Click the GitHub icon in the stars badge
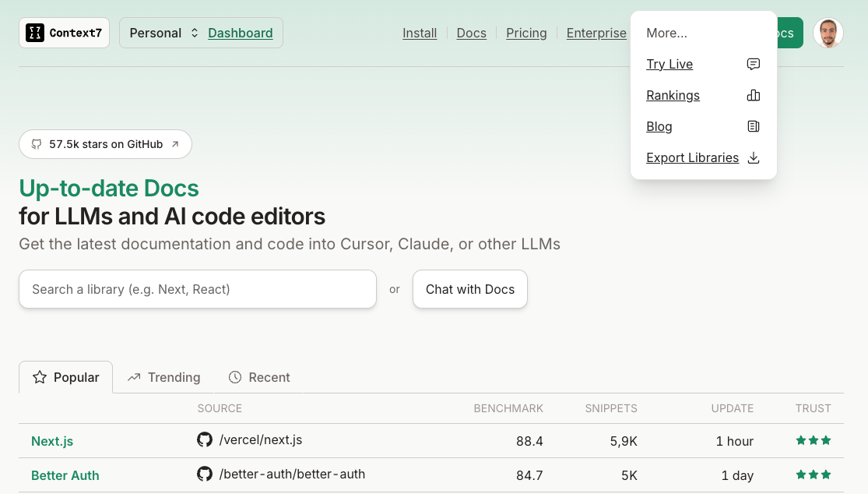Viewport: 868px width, 494px height. coord(37,145)
